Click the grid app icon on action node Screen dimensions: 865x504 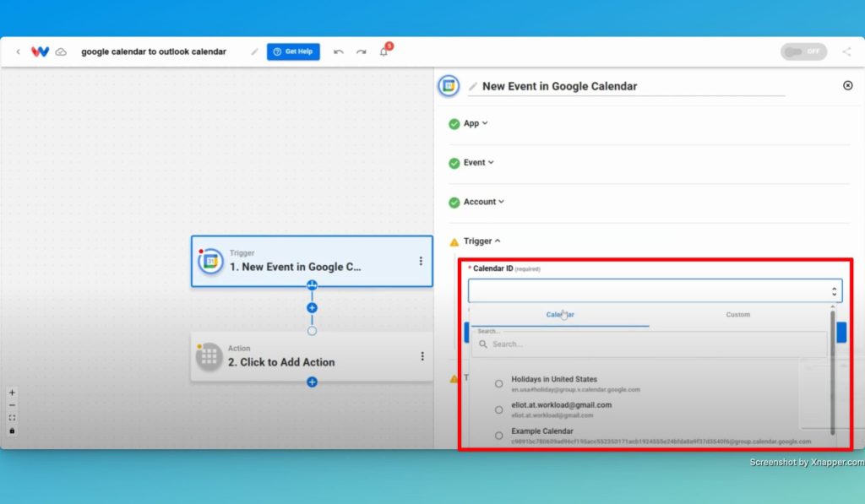(x=209, y=357)
